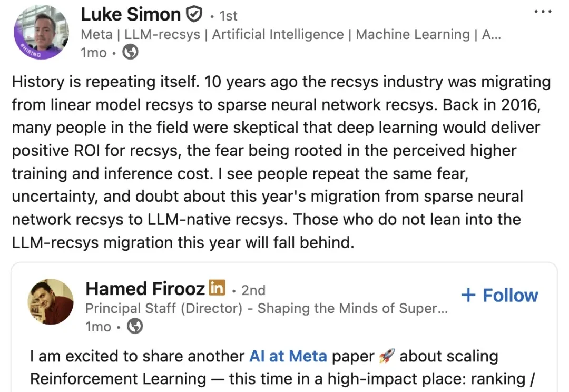Viewport: 569px width, 392px height.
Task: Click the LinkedIn premium badge beside Hamed Firooz
Action: (x=217, y=288)
